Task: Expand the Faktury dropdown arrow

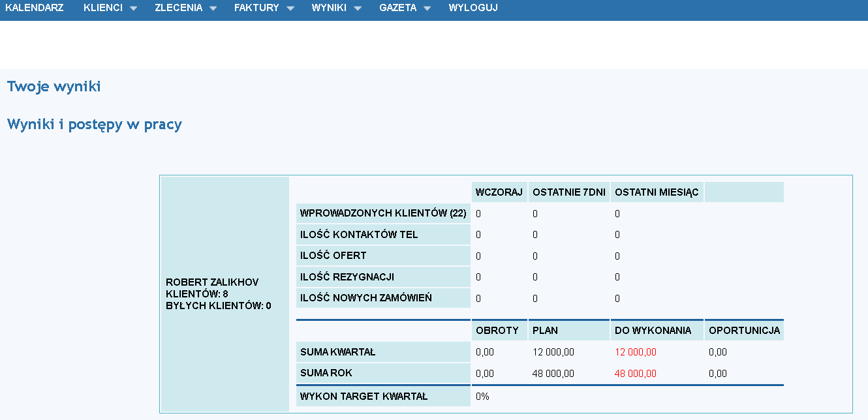Action: pos(290,9)
